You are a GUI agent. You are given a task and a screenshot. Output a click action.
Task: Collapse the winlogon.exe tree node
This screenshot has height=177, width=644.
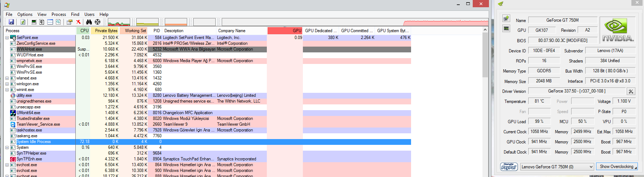coord(7,84)
